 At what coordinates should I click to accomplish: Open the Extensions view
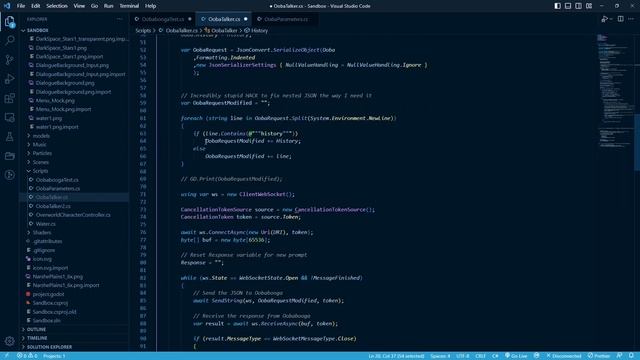pyautogui.click(x=10, y=98)
